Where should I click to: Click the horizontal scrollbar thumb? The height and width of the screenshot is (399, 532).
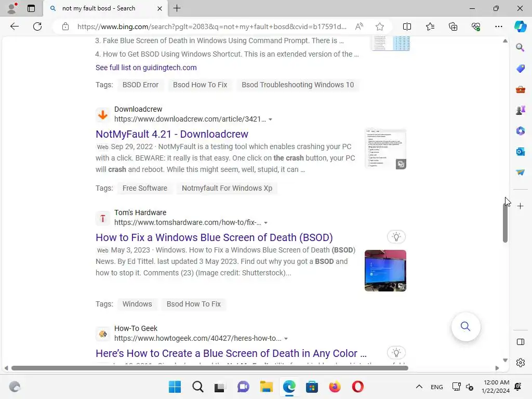pyautogui.click(x=210, y=368)
